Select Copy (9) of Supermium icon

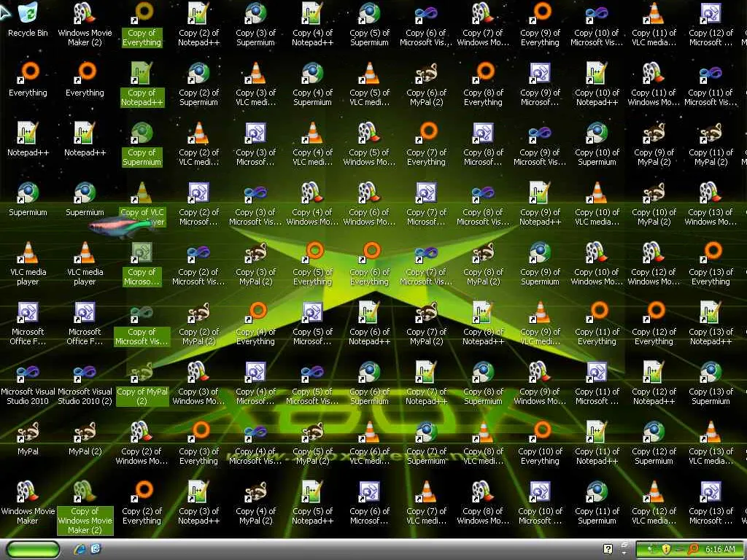[540, 262]
